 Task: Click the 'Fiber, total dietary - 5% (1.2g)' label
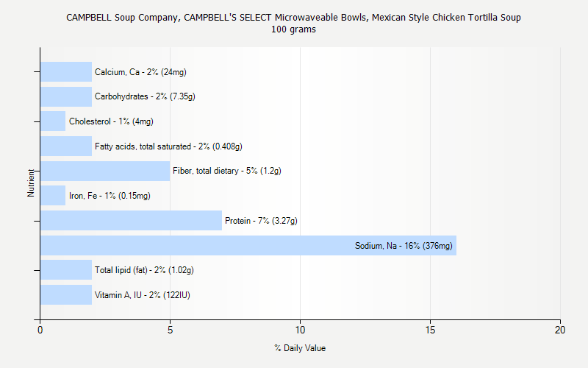click(x=227, y=171)
